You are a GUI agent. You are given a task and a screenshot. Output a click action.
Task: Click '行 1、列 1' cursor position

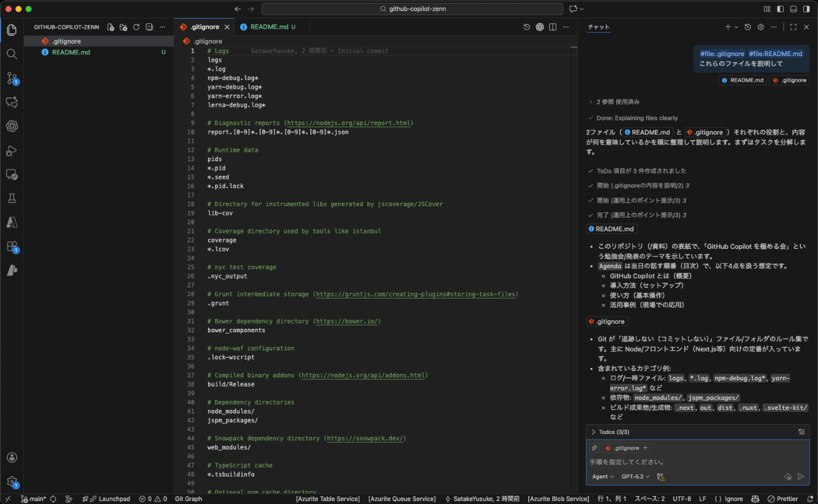click(x=612, y=499)
